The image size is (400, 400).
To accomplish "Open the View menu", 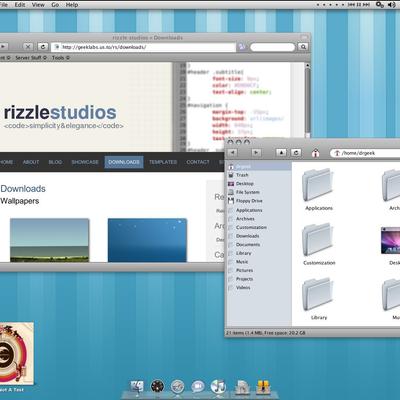I will point(38,5).
